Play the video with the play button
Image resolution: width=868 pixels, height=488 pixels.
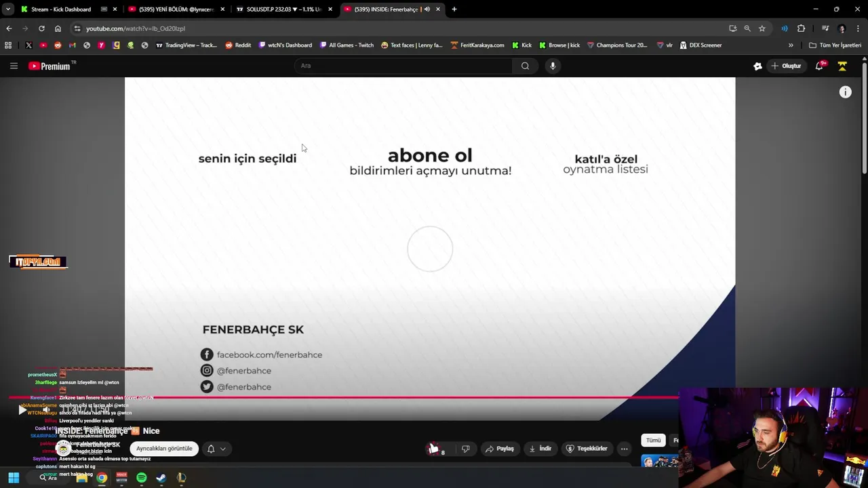tap(22, 410)
